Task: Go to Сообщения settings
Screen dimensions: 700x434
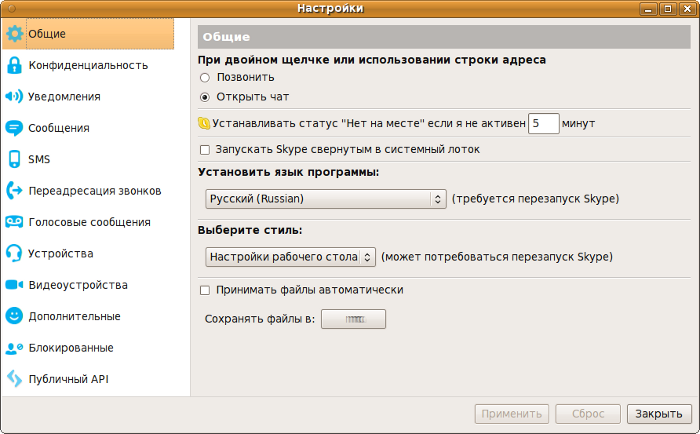Action: [88, 128]
